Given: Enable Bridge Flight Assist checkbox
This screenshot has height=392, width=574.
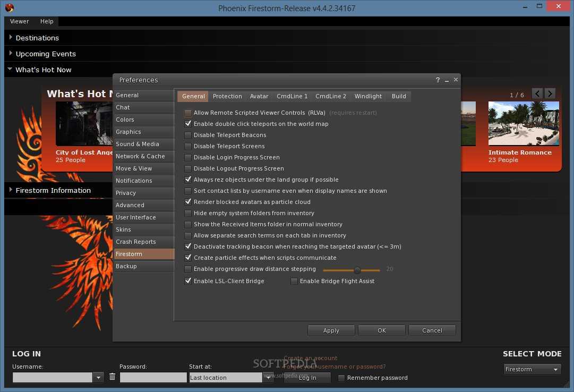Looking at the screenshot, I should [294, 282].
